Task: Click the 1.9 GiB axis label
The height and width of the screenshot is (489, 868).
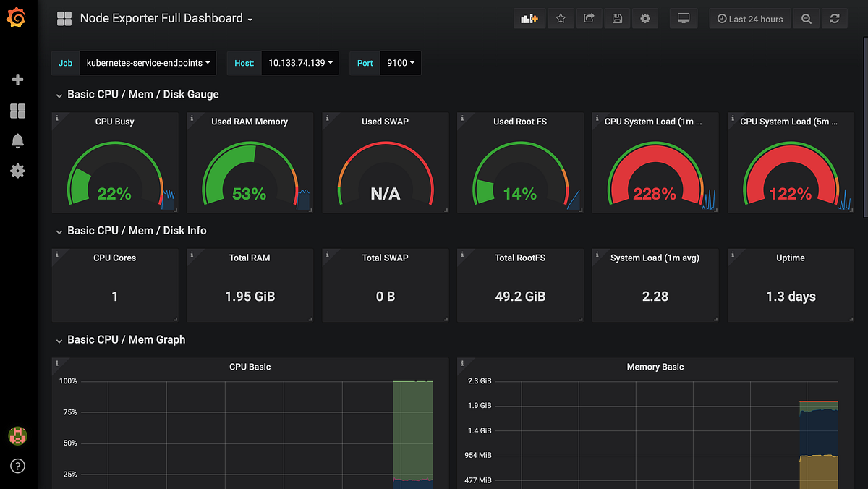Action: click(480, 406)
